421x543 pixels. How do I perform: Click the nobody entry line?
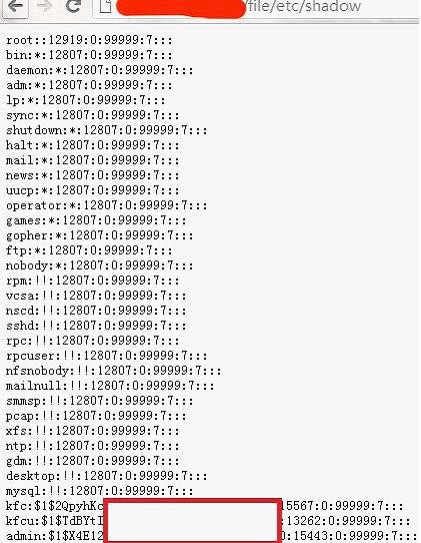click(x=100, y=266)
